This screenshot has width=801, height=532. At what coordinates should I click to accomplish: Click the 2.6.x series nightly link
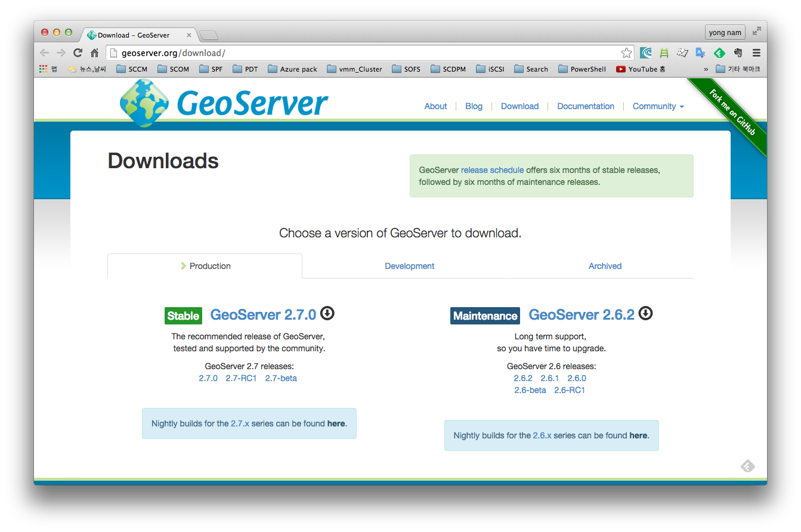tap(542, 435)
